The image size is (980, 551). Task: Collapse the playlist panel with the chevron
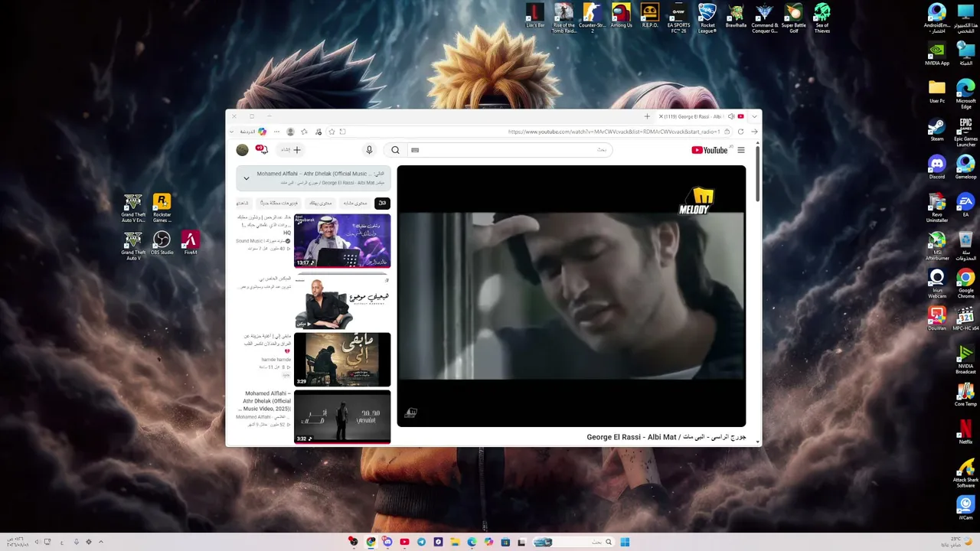click(x=247, y=178)
